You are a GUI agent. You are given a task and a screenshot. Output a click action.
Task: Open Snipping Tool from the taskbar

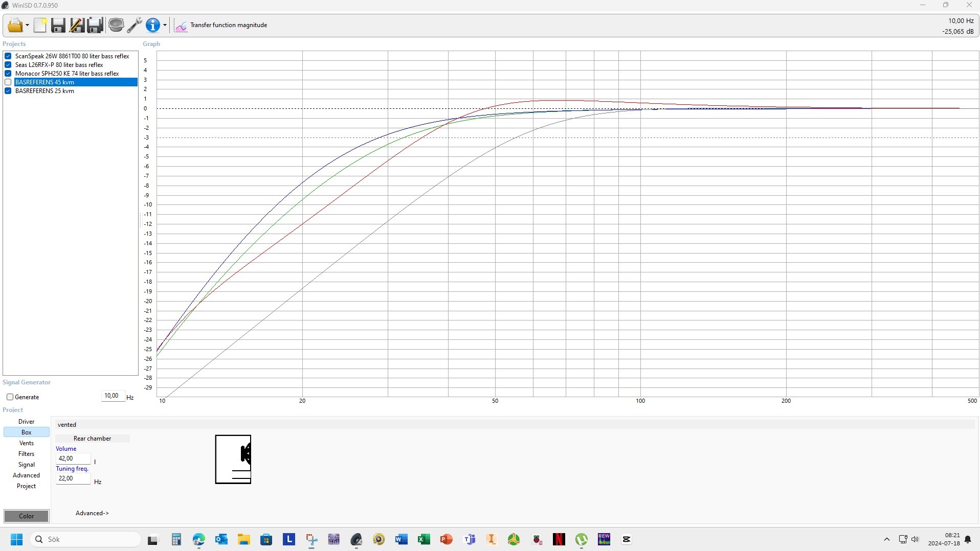[311, 539]
